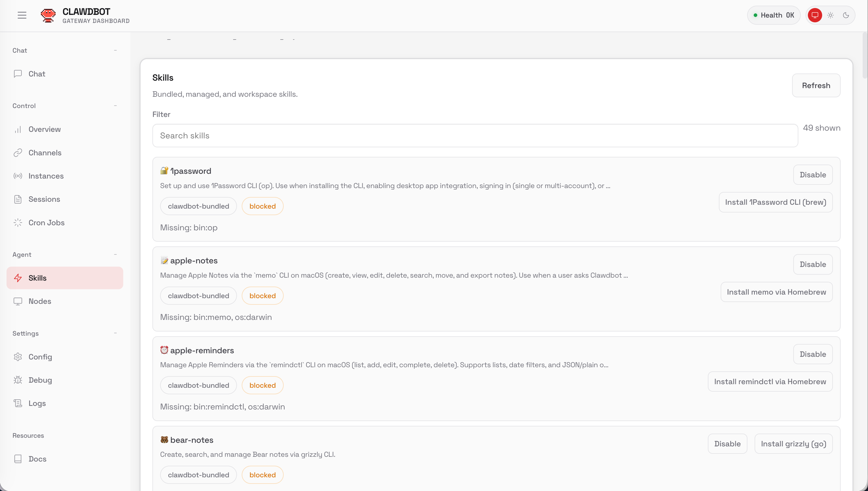Open Cron Jobs spinner icon
Viewport: 868px width, 491px height.
click(x=18, y=223)
